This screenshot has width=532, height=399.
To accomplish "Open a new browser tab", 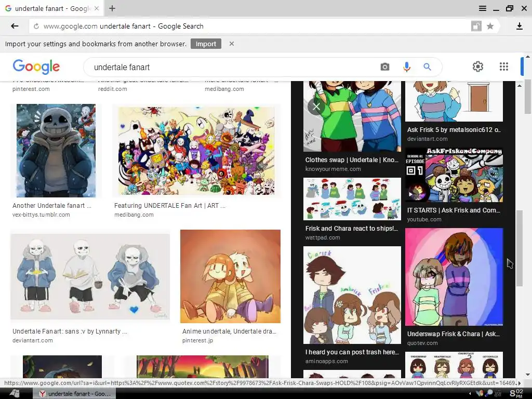I will coord(112,8).
